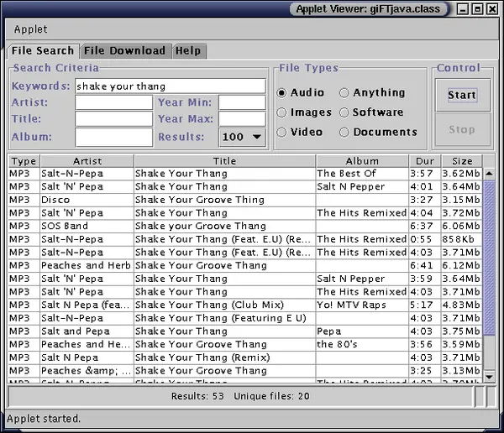This screenshot has width=504, height=433.
Task: Open the Applet menu
Action: tap(31, 29)
